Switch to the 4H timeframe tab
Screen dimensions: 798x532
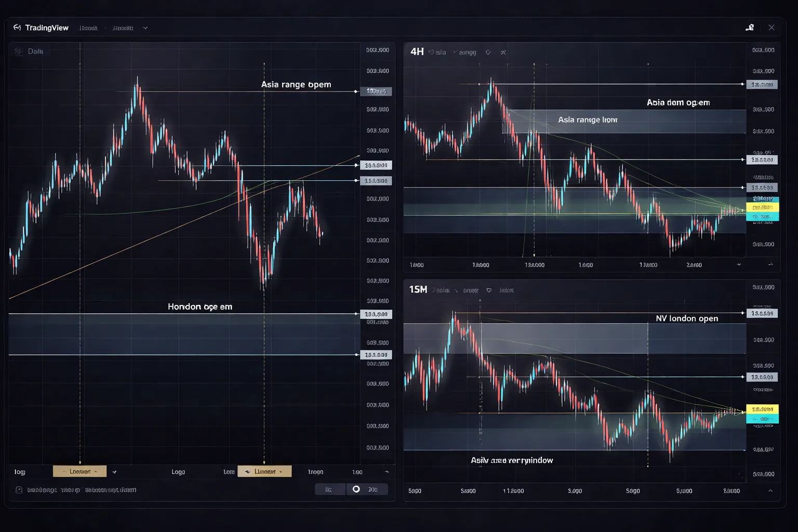point(416,52)
